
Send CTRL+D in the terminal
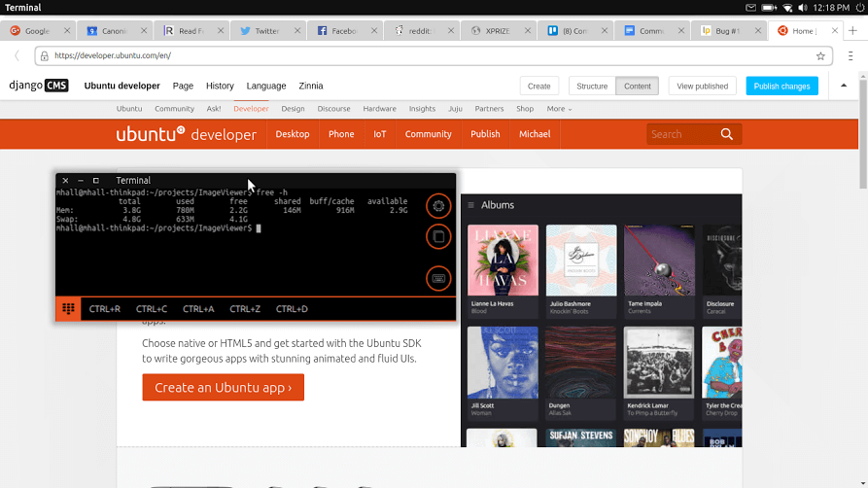tap(292, 309)
